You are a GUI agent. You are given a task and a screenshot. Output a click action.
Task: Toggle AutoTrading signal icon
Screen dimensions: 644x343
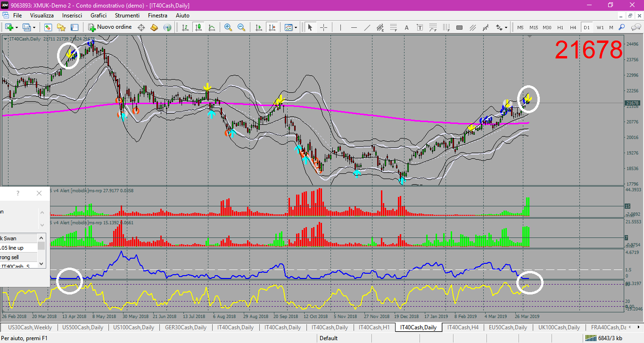(x=167, y=27)
